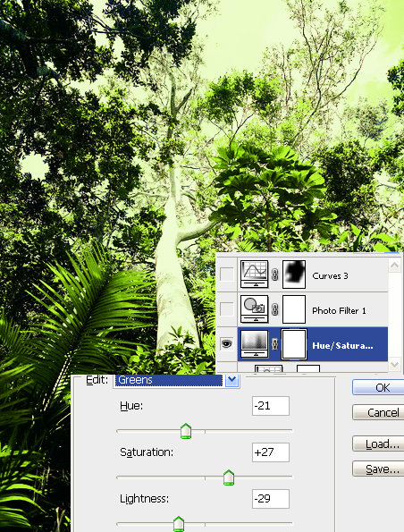Click the Hue/Saturation adjustment layer thumbnail icon
The width and height of the screenshot is (404, 532).
[254, 344]
